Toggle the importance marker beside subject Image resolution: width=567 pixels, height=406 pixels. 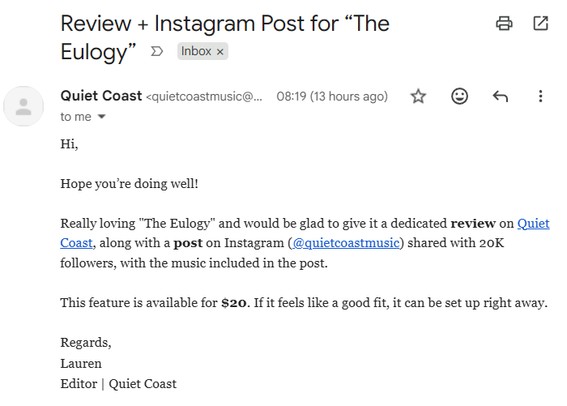[157, 51]
